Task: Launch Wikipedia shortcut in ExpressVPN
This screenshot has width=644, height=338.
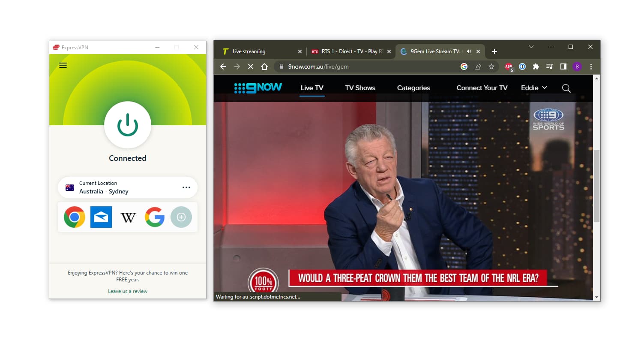Action: pyautogui.click(x=128, y=217)
